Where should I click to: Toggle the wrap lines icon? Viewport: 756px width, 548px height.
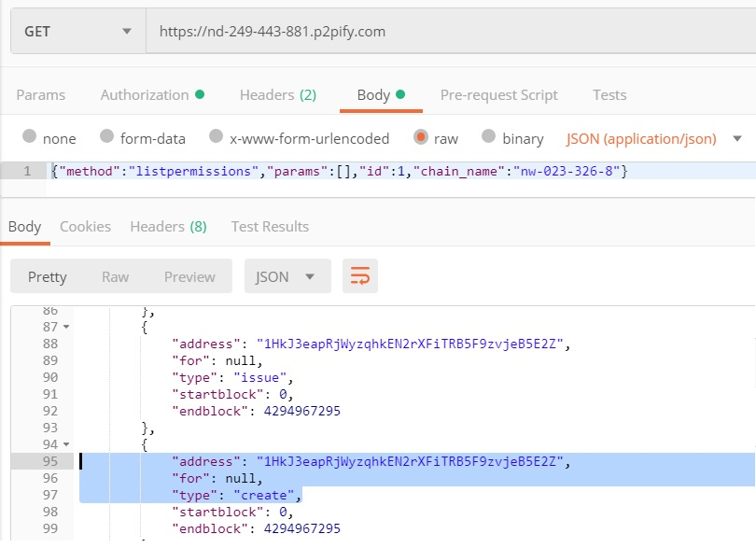pyautogui.click(x=359, y=276)
